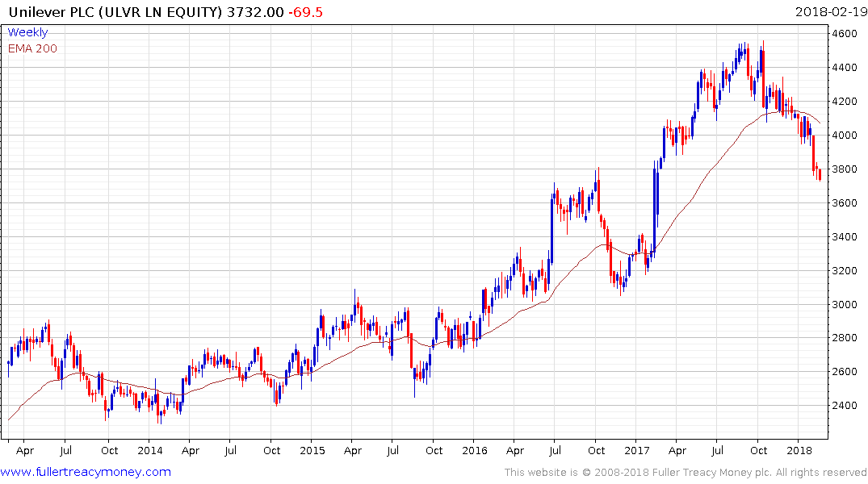Select the Weekly interval label
868x484 pixels.
pyautogui.click(x=27, y=32)
